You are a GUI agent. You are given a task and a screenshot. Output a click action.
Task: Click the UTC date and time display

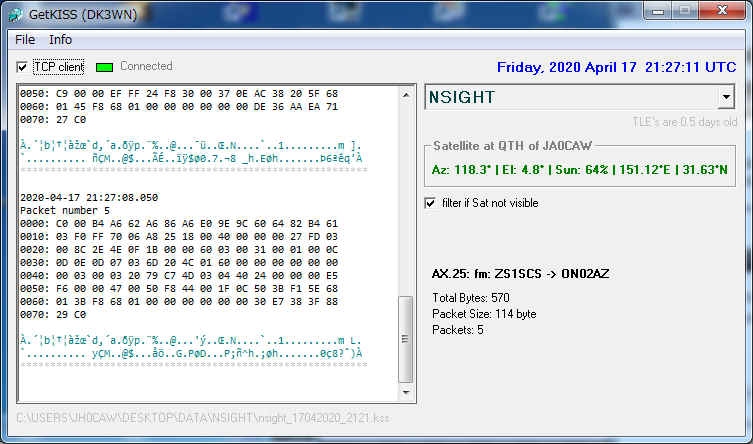[617, 67]
